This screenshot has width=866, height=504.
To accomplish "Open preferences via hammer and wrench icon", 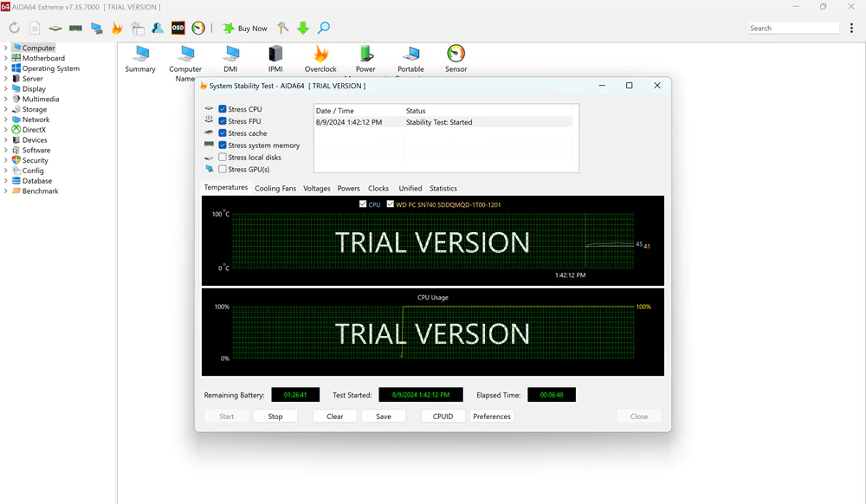I will point(283,28).
